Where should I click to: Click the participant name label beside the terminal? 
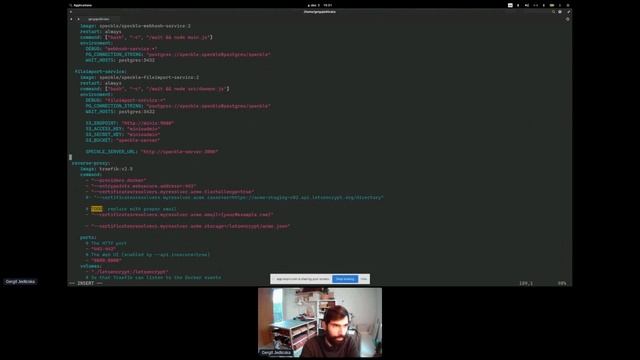pos(20,282)
